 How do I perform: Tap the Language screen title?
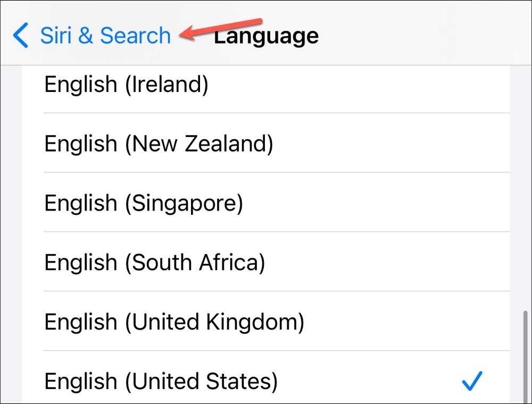[x=266, y=35]
